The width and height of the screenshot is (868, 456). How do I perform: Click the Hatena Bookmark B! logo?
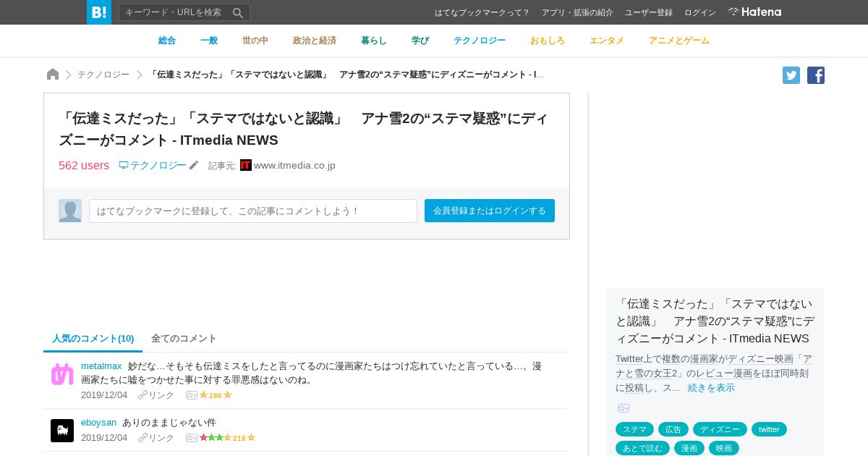(99, 12)
